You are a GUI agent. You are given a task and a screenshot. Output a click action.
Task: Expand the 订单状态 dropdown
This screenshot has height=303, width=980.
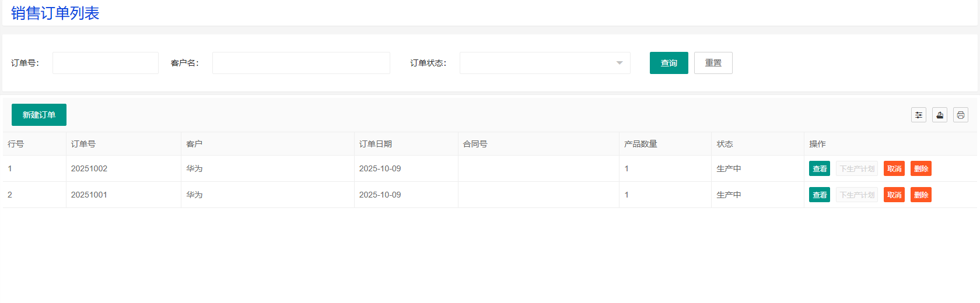coord(544,63)
